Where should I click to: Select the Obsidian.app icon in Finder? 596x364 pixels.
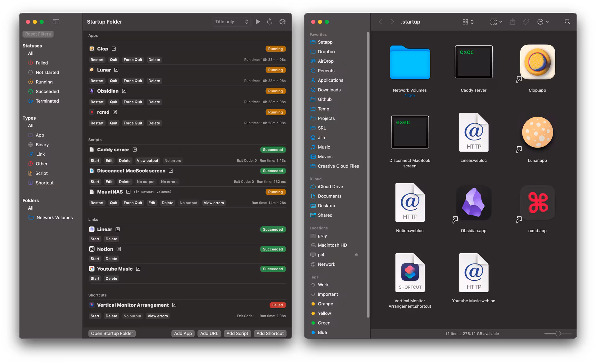[473, 203]
